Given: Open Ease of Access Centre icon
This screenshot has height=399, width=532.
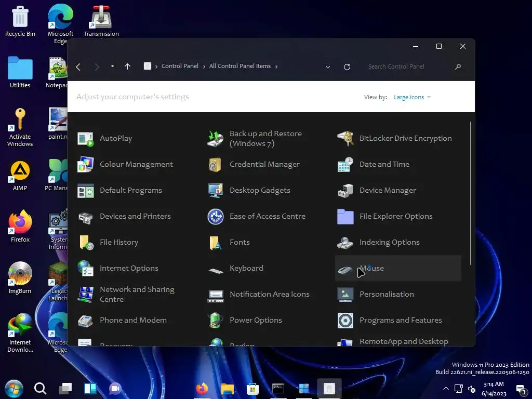Looking at the screenshot, I should tap(216, 217).
